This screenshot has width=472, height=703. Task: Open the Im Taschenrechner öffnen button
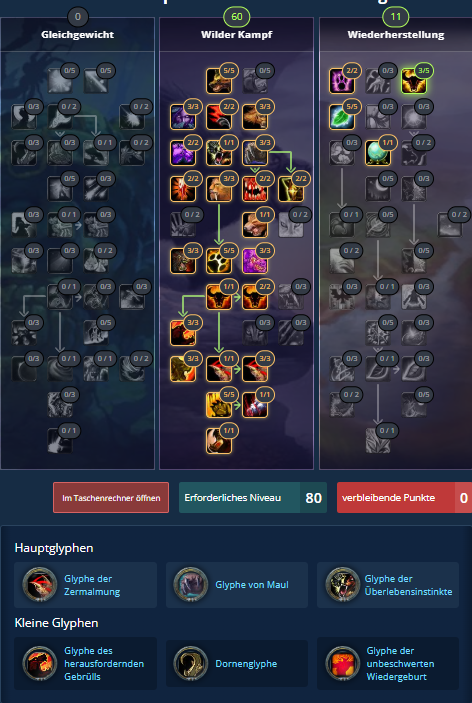(111, 497)
